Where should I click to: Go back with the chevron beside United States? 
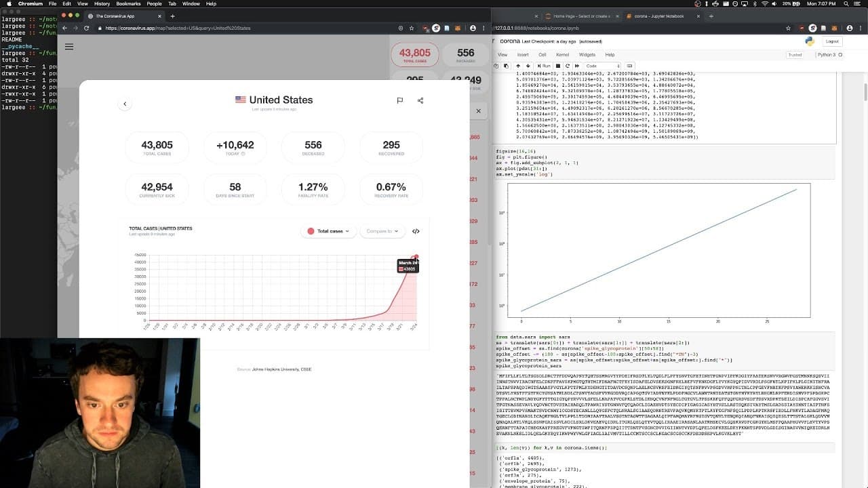[x=125, y=104]
